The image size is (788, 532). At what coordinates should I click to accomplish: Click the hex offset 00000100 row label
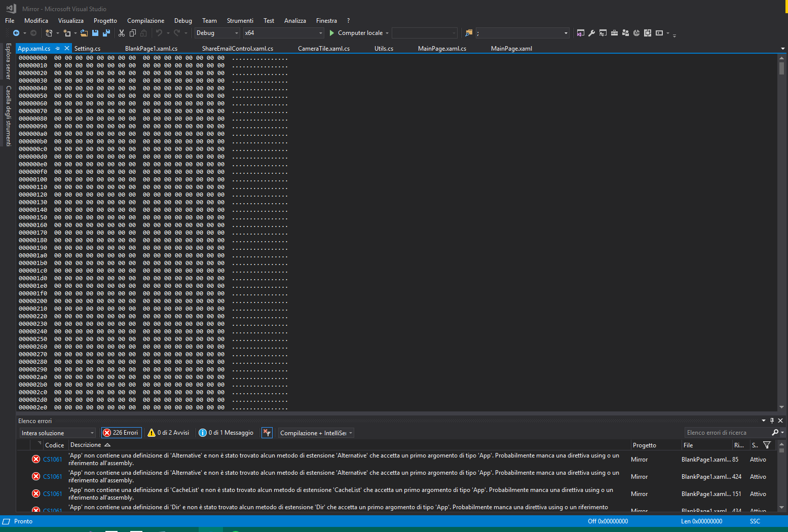click(32, 179)
